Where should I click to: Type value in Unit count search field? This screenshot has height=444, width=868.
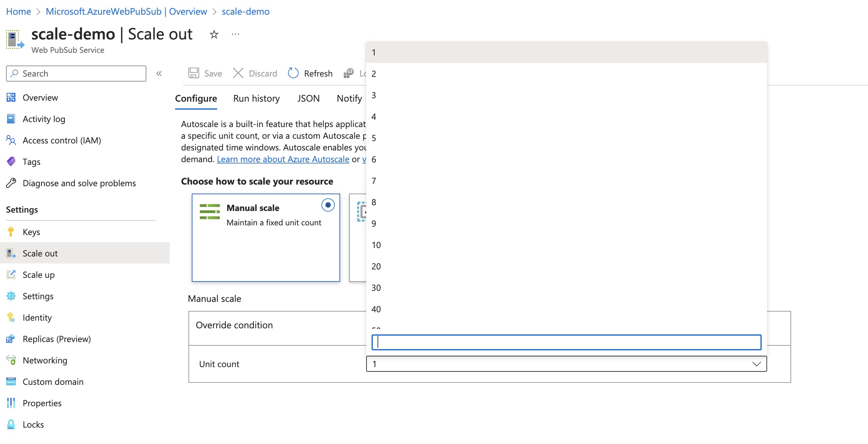pyautogui.click(x=565, y=341)
